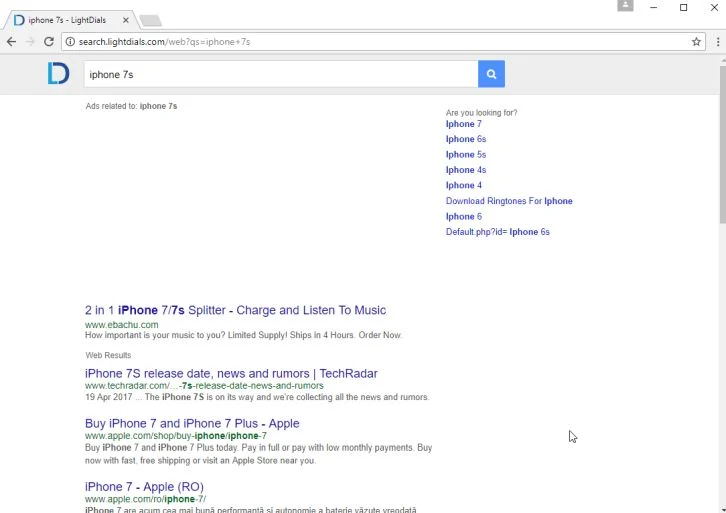Click the LightDials logo
Image resolution: width=726 pixels, height=513 pixels.
click(59, 74)
